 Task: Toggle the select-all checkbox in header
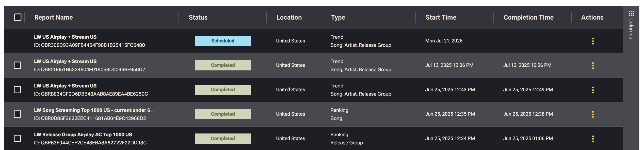[x=18, y=17]
